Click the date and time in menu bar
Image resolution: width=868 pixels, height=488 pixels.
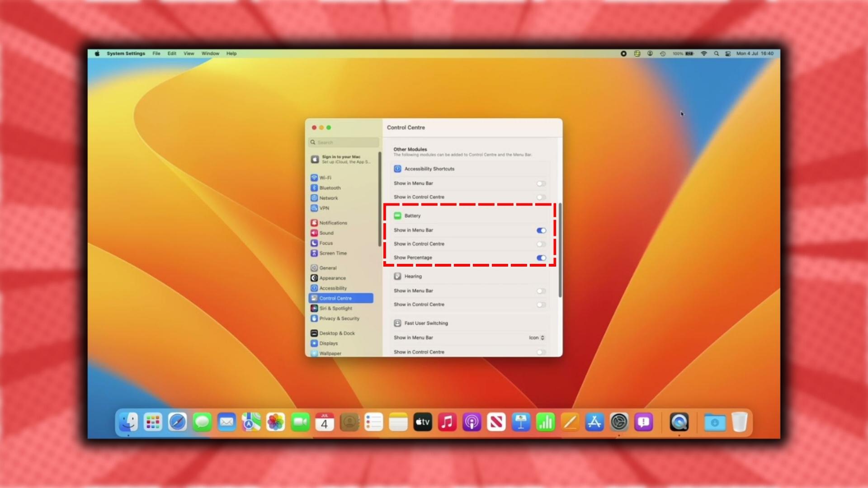click(755, 53)
